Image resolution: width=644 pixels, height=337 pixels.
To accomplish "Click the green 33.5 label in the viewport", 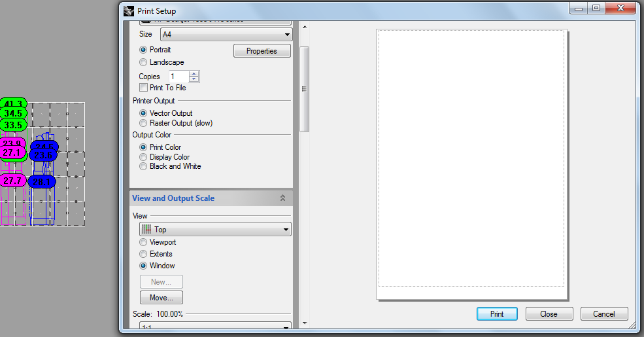I will [14, 126].
